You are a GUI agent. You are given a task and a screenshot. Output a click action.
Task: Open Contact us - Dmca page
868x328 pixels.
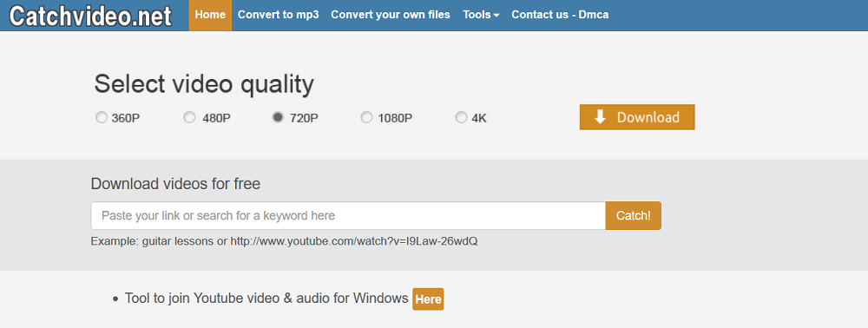(x=560, y=15)
